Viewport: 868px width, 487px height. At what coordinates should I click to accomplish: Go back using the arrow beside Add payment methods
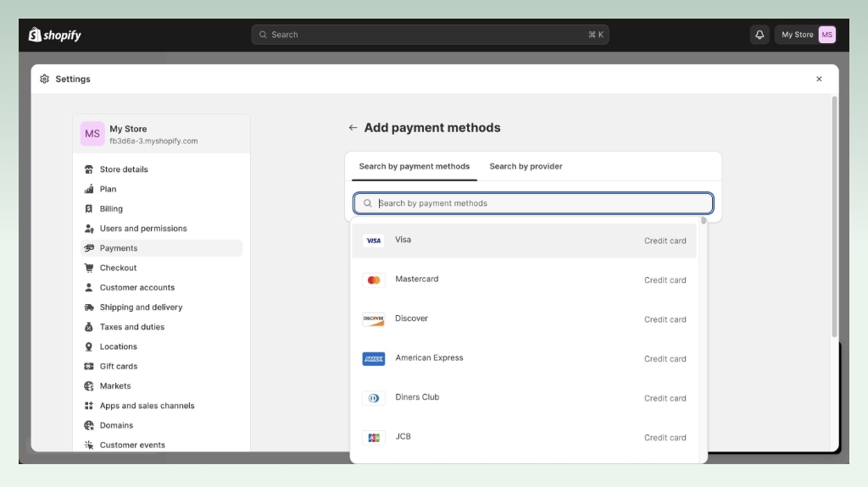click(x=353, y=128)
